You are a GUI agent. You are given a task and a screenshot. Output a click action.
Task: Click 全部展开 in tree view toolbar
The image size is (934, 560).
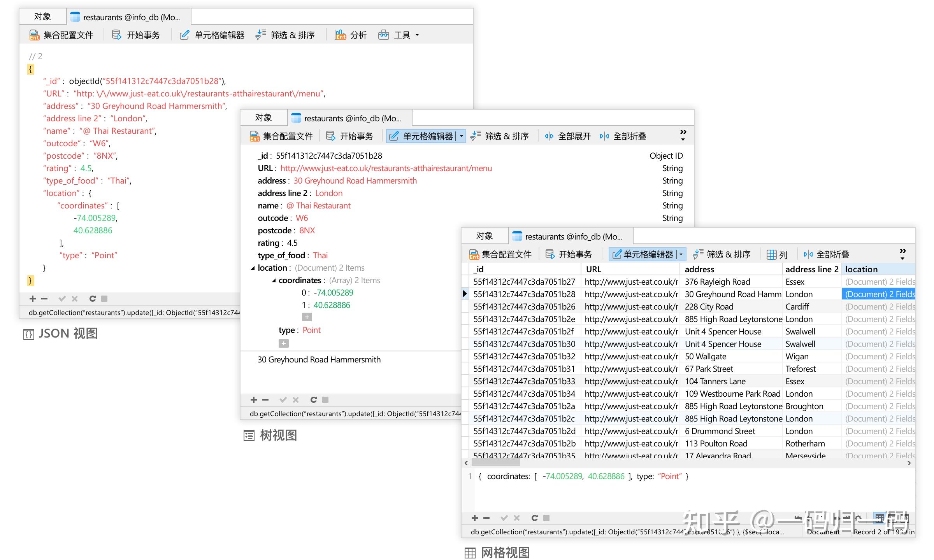[568, 136]
